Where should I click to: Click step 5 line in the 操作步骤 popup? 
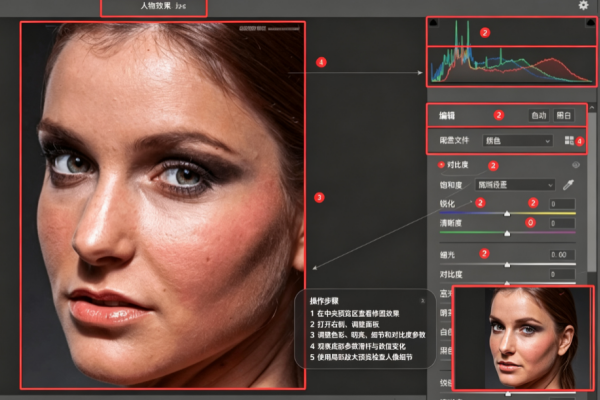[361, 357]
